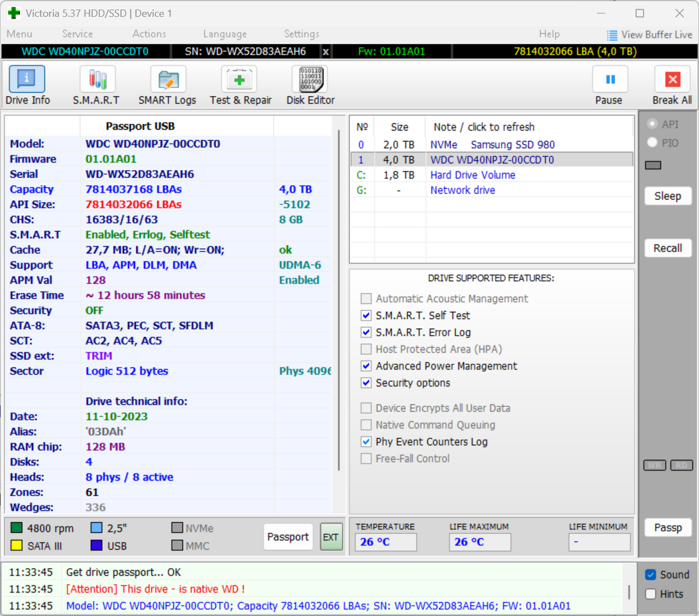The width and height of the screenshot is (699, 616).
Task: Toggle S.M.A.R.T. Self Test checkbox
Action: coord(366,315)
